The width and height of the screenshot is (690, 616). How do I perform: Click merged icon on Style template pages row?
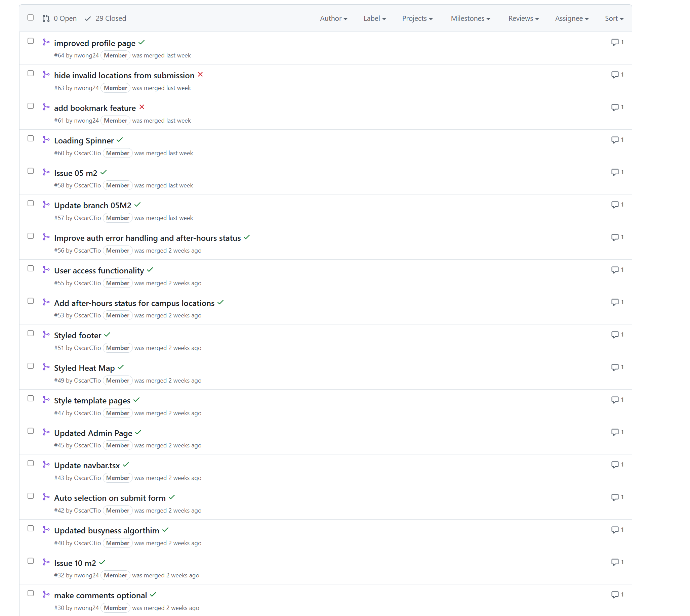(x=46, y=400)
